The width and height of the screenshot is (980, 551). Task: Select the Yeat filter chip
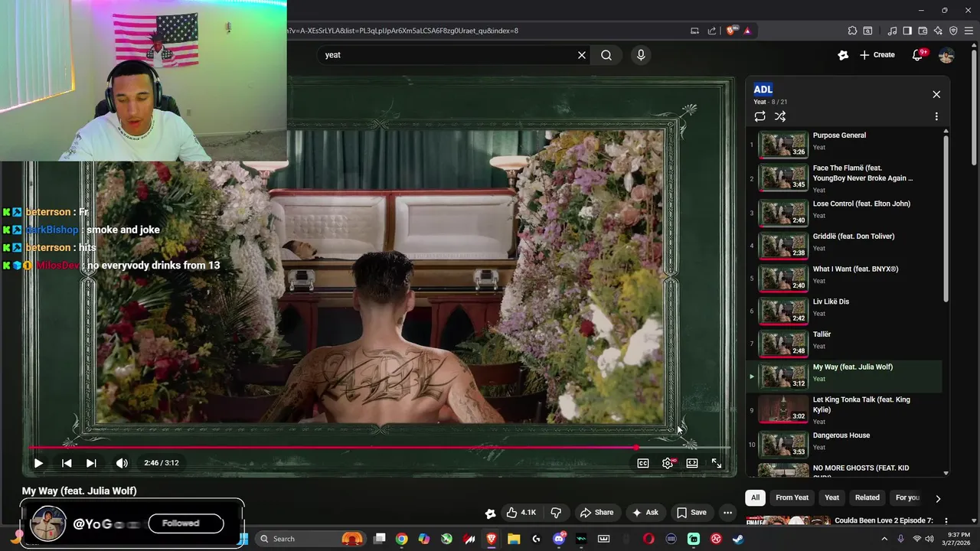pyautogui.click(x=831, y=497)
